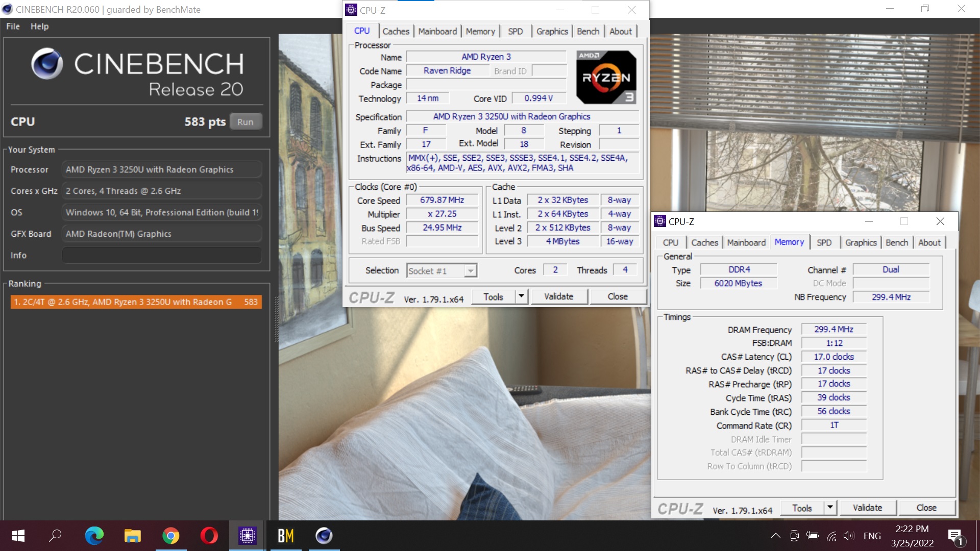Screen dimensions: 980x551
Task: Open Bench tab in lower CPU-Z window
Action: [897, 242]
